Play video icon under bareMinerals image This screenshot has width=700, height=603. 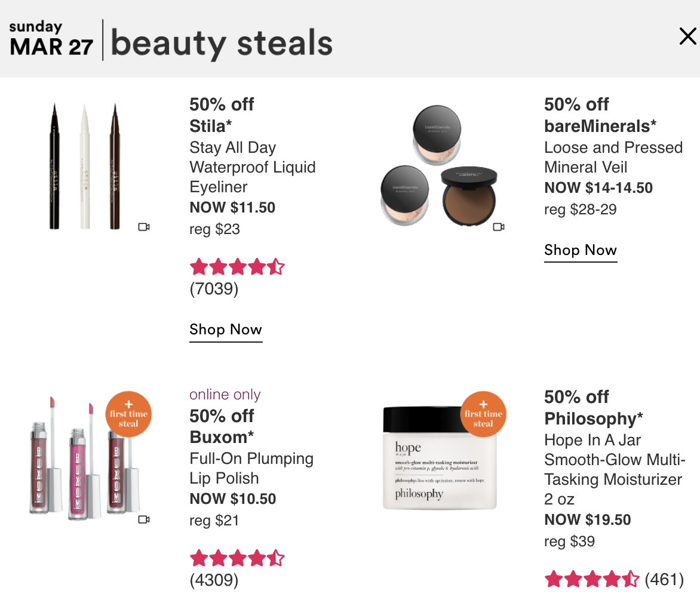(499, 227)
